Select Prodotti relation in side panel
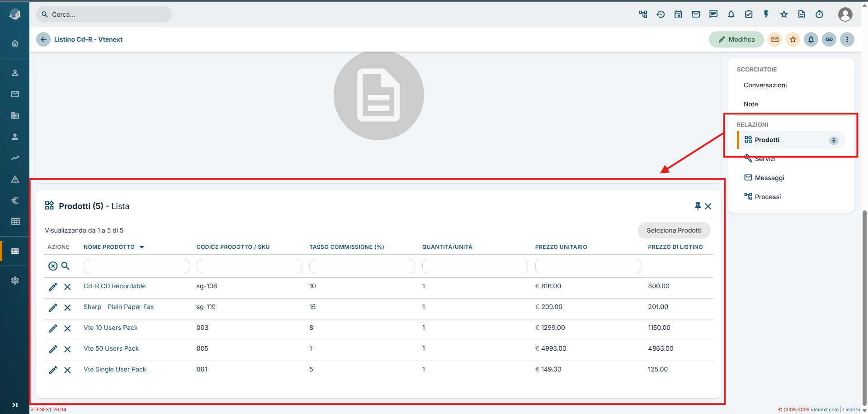868x414 pixels. point(791,140)
